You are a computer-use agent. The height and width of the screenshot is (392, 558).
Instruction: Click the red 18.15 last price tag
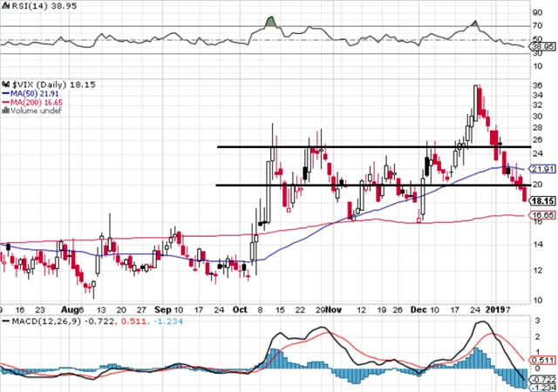click(542, 199)
